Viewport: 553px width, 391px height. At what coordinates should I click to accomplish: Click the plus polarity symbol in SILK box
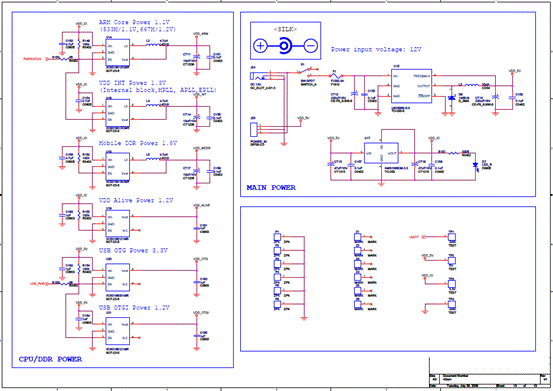tap(260, 46)
